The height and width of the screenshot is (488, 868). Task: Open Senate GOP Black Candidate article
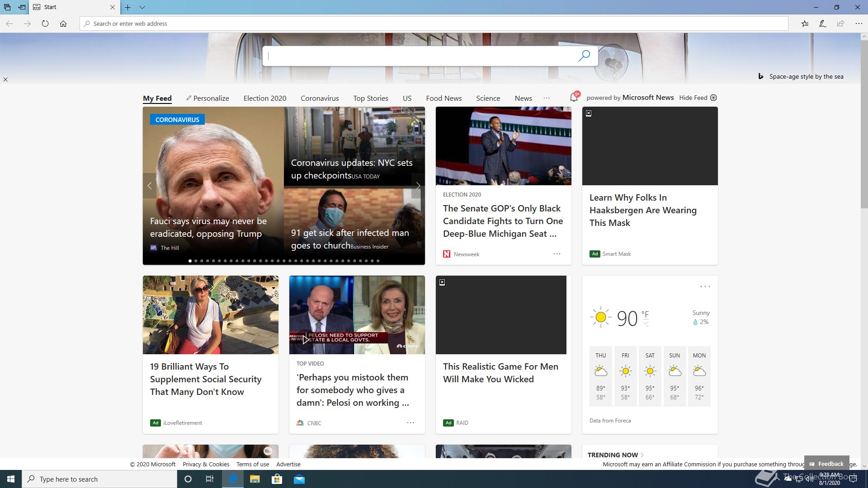click(503, 221)
